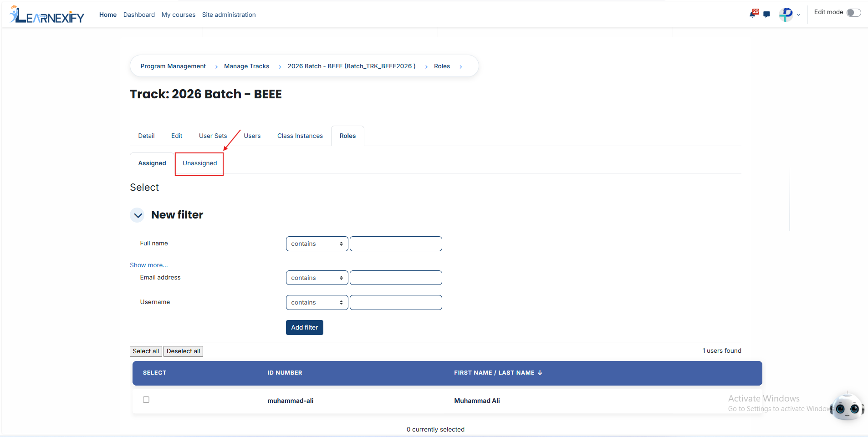Open the user profile avatar menu
868x437 pixels.
tap(786, 15)
